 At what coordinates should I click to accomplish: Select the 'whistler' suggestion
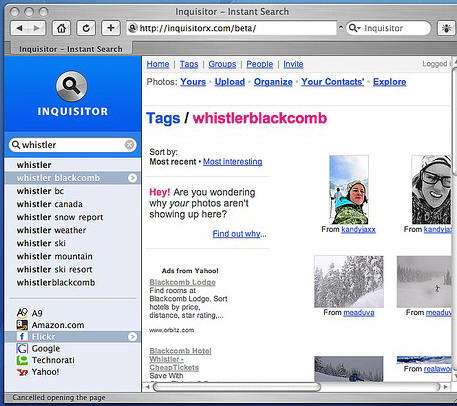coord(72,165)
